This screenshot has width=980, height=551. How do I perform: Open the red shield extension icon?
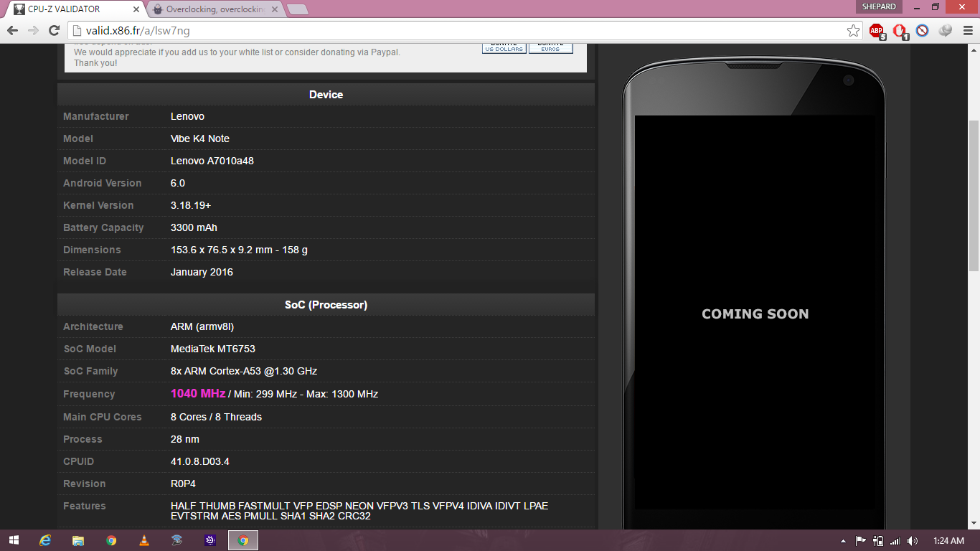[x=900, y=31]
